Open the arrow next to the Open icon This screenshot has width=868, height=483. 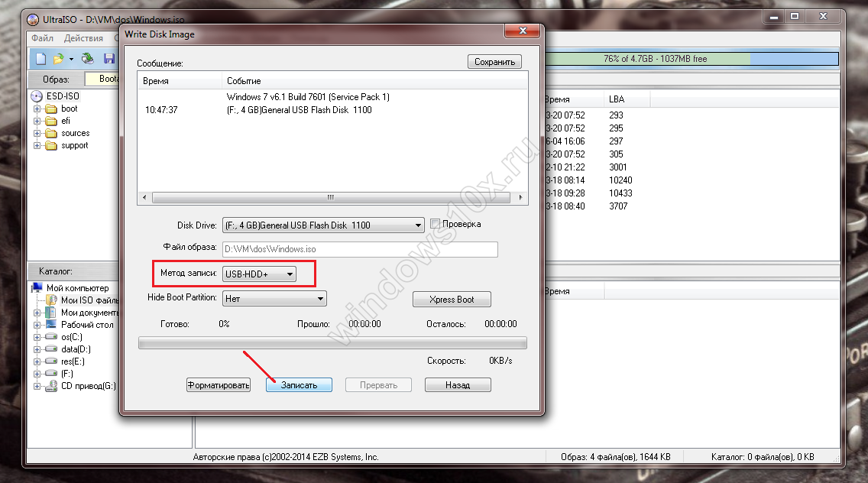(71, 60)
